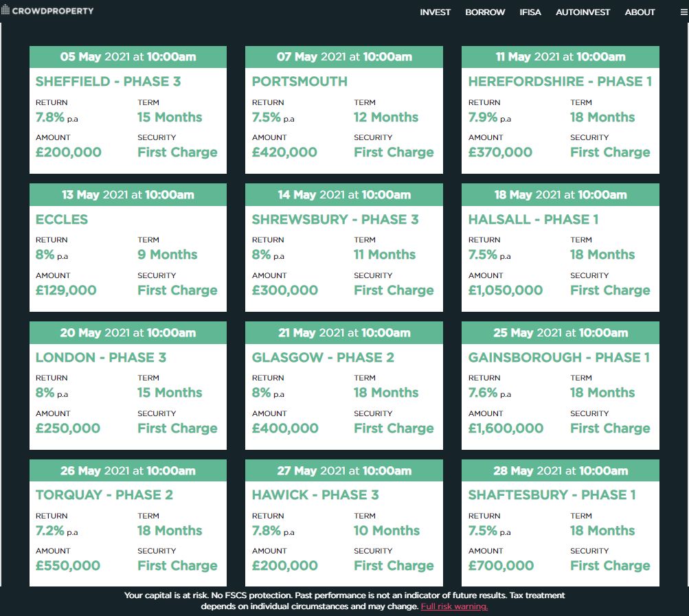Click the 12 Months term on Portsmouth
This screenshot has width=689, height=616.
(386, 117)
